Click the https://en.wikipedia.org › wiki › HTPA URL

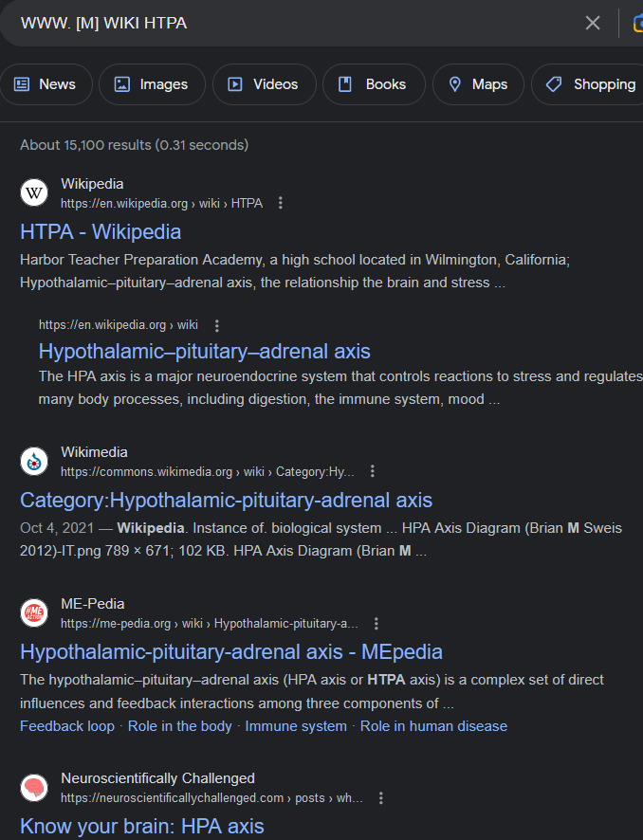pyautogui.click(x=161, y=204)
